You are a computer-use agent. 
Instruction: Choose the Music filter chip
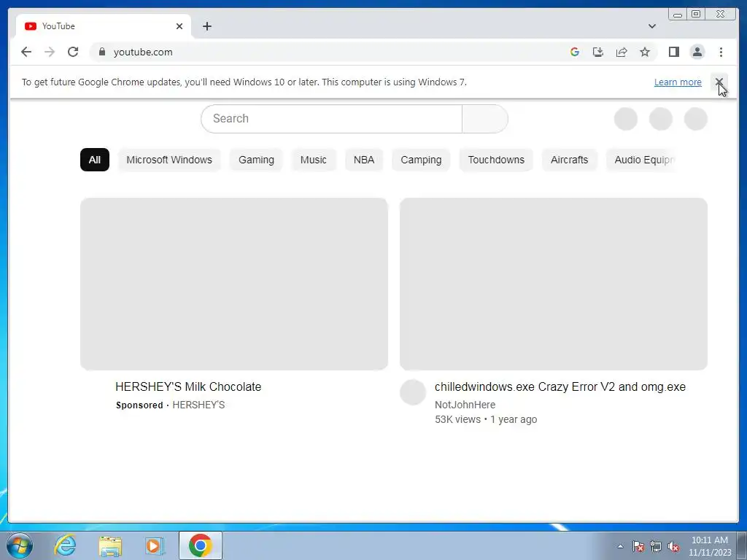314,160
